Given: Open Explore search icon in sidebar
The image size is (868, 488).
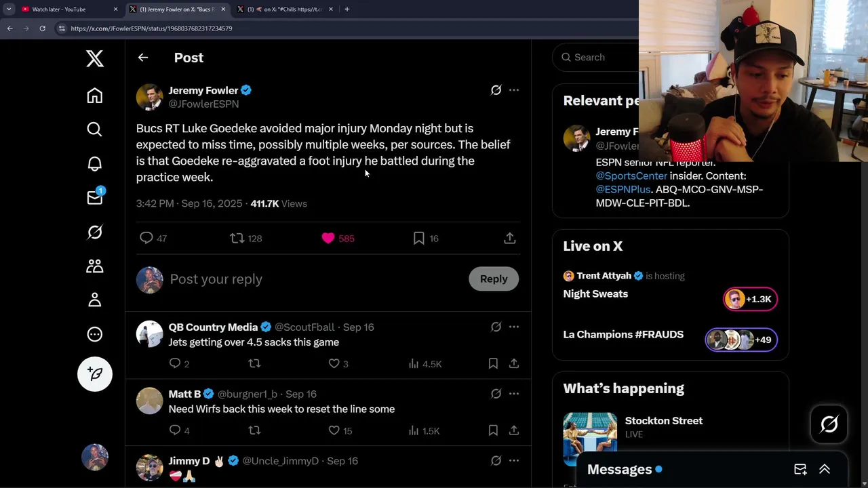Looking at the screenshot, I should click(x=95, y=129).
